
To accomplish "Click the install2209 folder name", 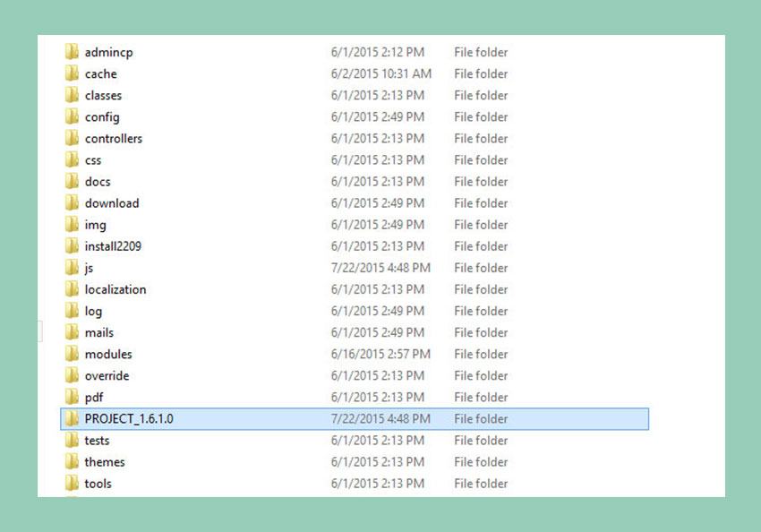I will pos(113,246).
